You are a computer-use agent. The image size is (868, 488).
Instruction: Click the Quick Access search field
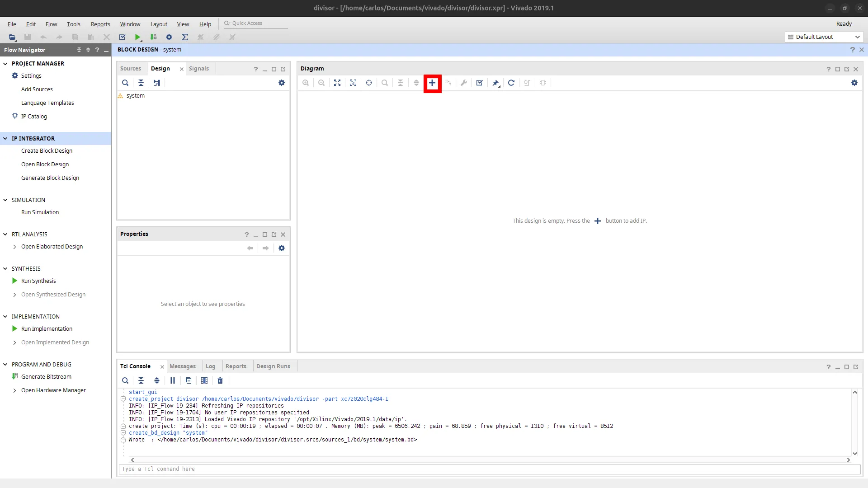coord(255,23)
